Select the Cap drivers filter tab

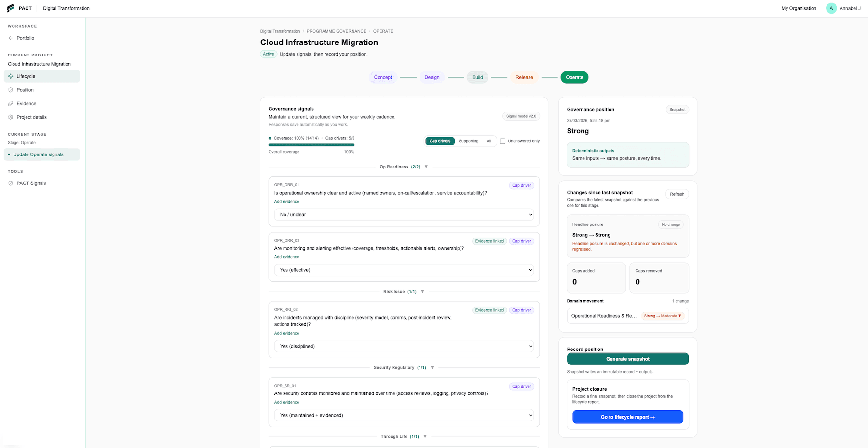[440, 141]
